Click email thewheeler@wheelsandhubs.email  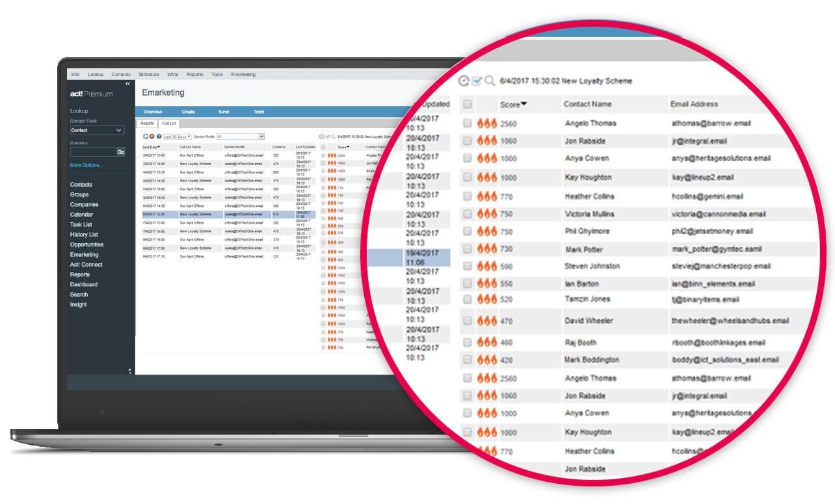tap(730, 321)
